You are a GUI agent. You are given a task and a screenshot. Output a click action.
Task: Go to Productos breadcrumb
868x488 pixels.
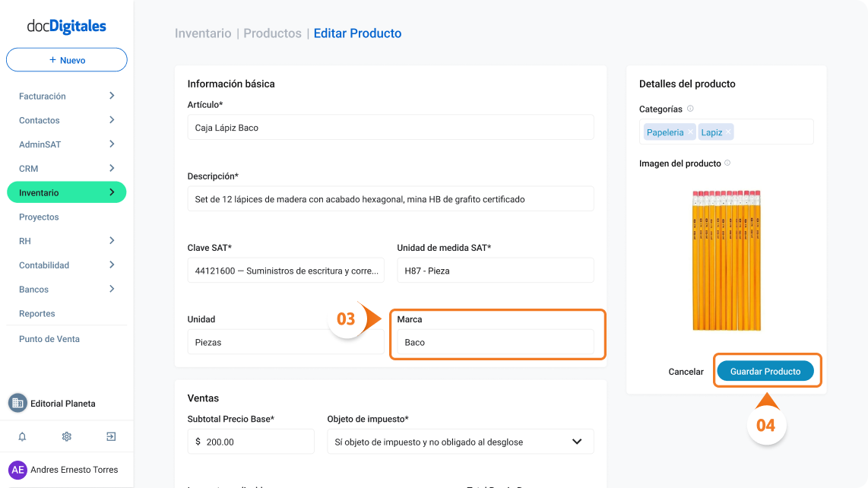point(272,33)
